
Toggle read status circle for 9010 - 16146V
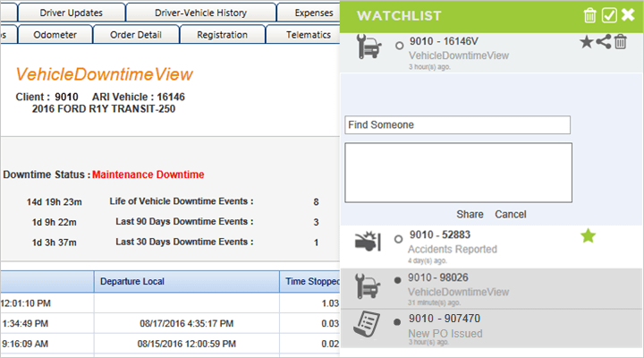pyautogui.click(x=399, y=46)
